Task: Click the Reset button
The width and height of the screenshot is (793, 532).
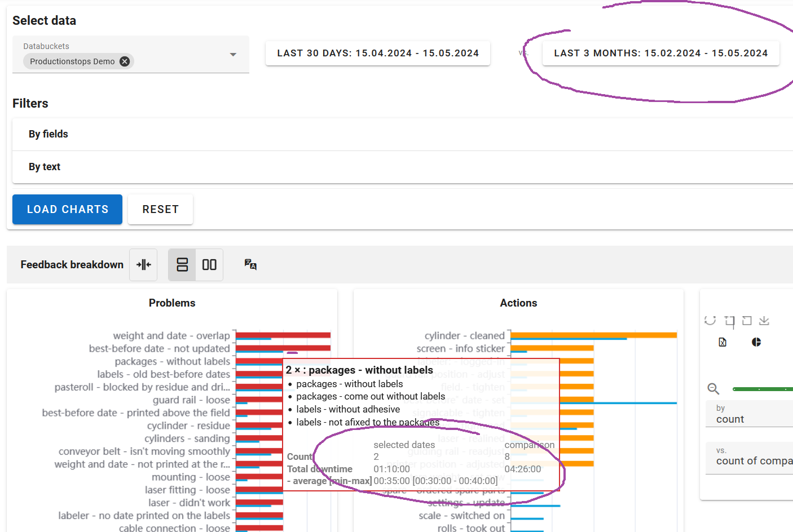Action: pyautogui.click(x=161, y=209)
